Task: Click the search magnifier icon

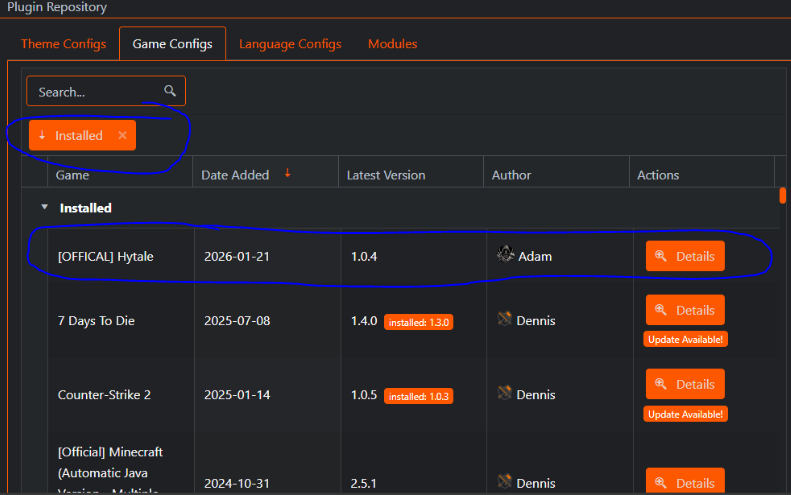Action: 170,91
